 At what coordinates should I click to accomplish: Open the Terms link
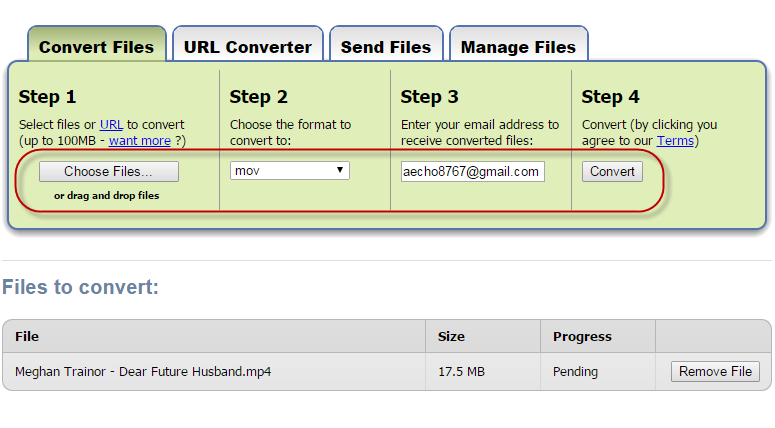674,141
